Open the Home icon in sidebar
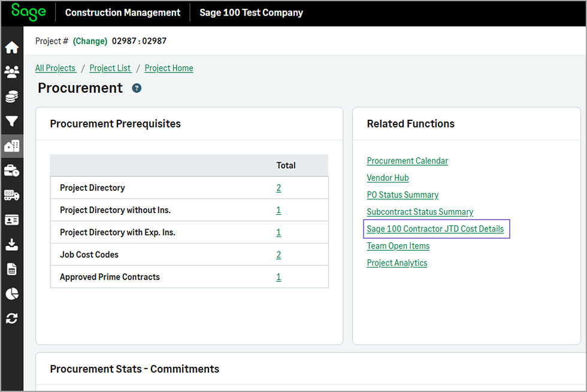 (11, 47)
